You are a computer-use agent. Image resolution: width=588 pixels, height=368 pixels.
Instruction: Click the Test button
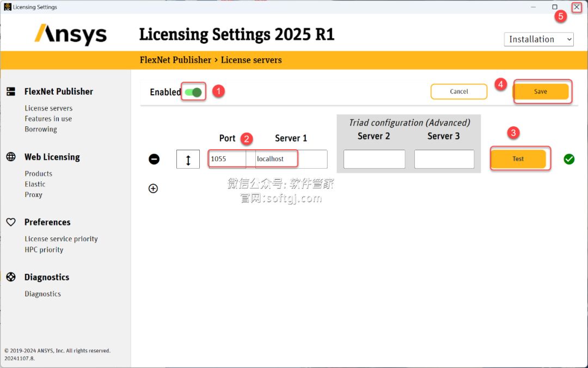(x=518, y=159)
